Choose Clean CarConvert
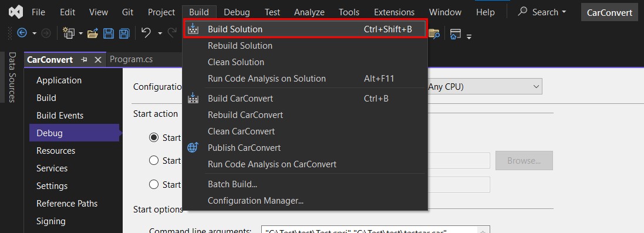The width and height of the screenshot is (644, 233). (305, 131)
